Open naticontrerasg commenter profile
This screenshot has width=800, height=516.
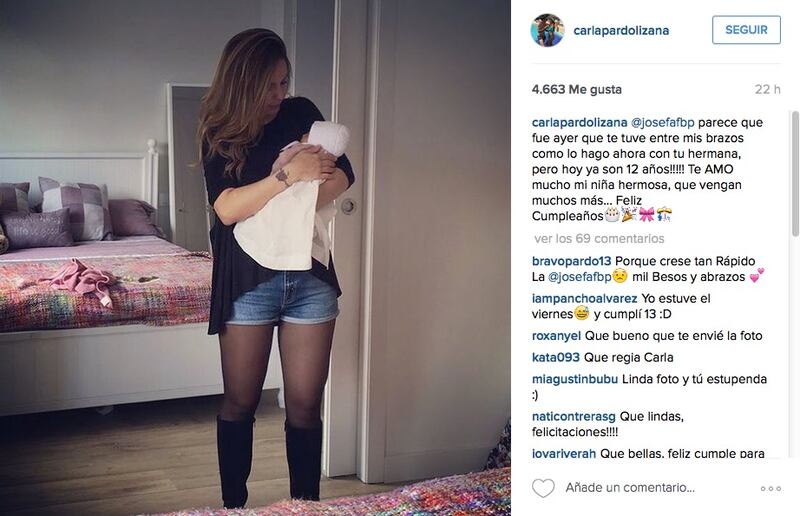[x=573, y=416]
